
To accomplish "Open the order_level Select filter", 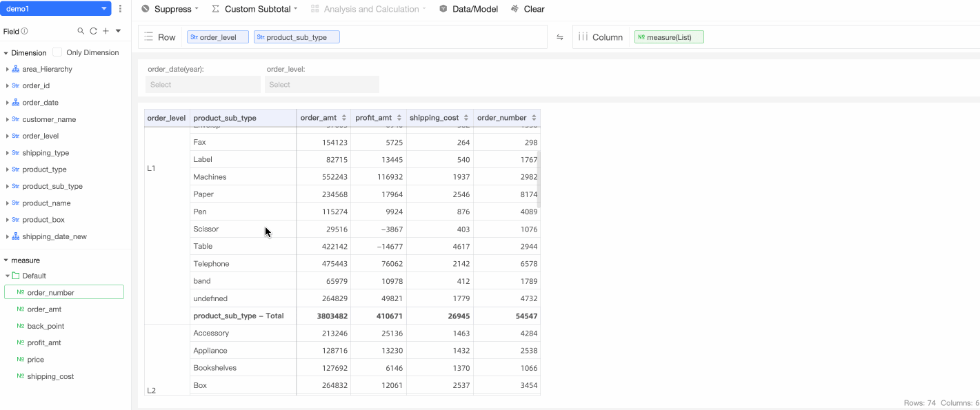I will coord(322,84).
